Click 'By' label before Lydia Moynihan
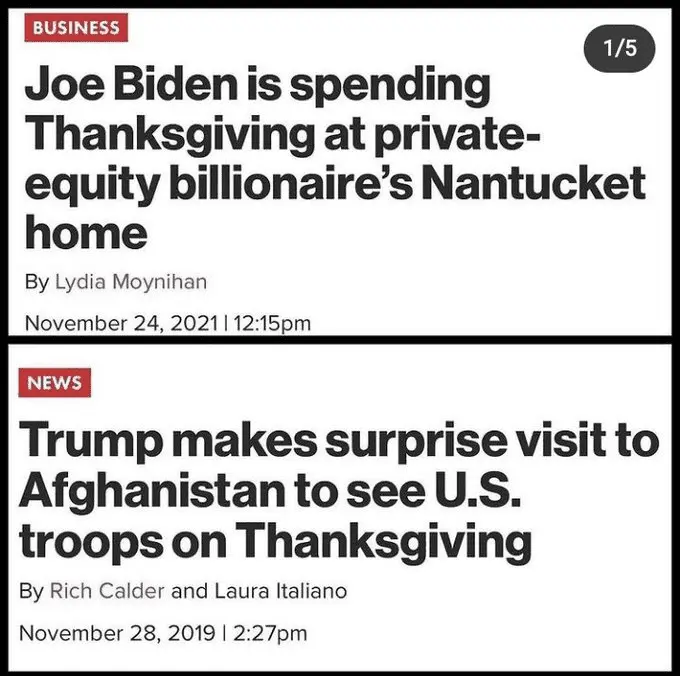 point(36,282)
